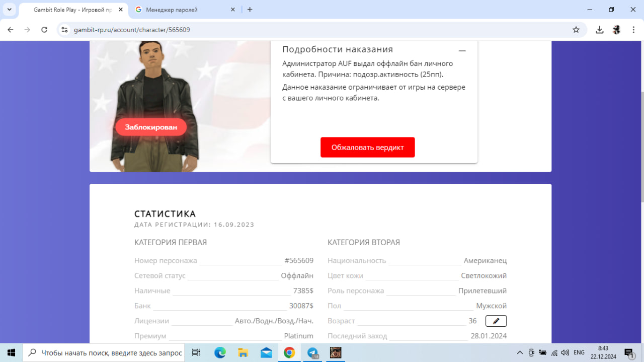644x362 pixels.
Task: Open Telegram from the taskbar
Action: click(312, 353)
